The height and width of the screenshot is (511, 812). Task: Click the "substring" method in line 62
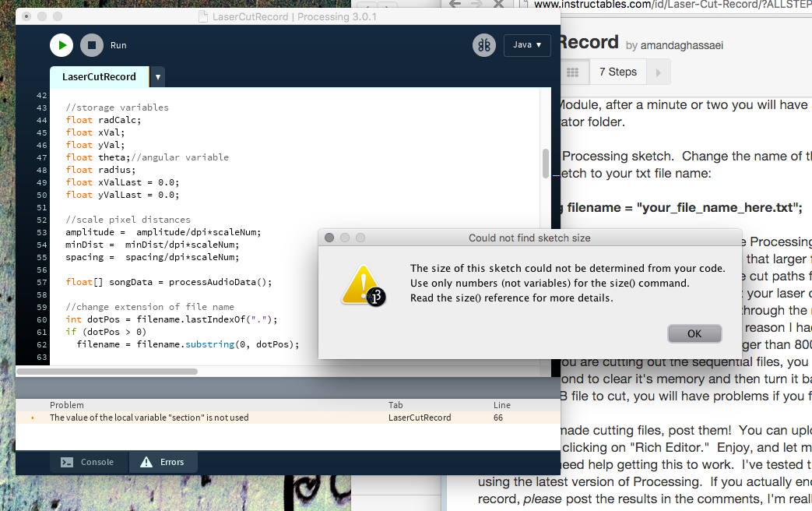(209, 344)
